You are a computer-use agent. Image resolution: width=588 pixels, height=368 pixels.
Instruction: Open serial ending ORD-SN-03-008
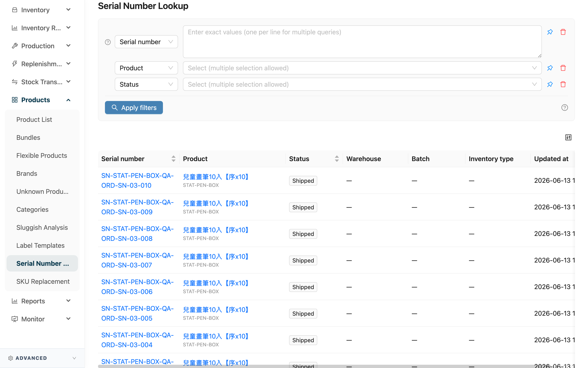[137, 234]
